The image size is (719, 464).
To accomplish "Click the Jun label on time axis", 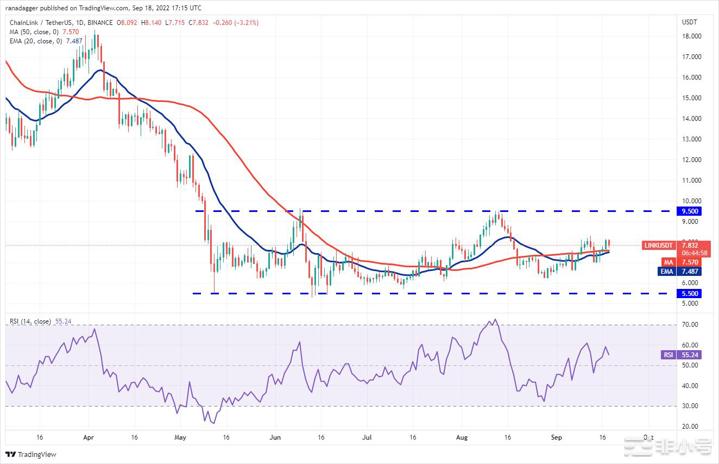I will tap(275, 438).
